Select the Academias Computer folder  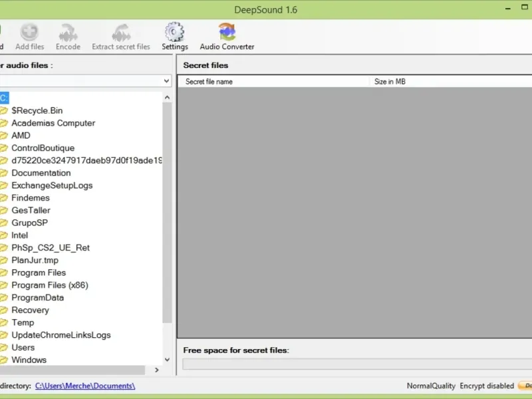pyautogui.click(x=53, y=123)
